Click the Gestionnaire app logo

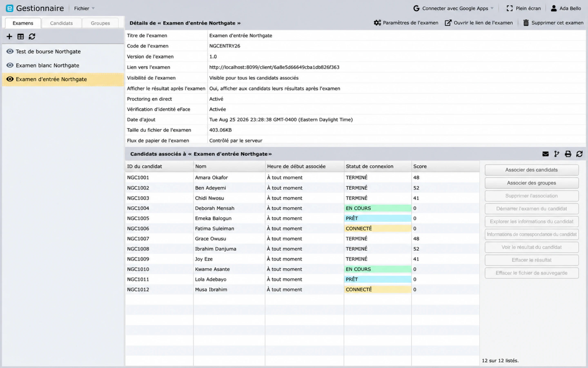(x=9, y=8)
